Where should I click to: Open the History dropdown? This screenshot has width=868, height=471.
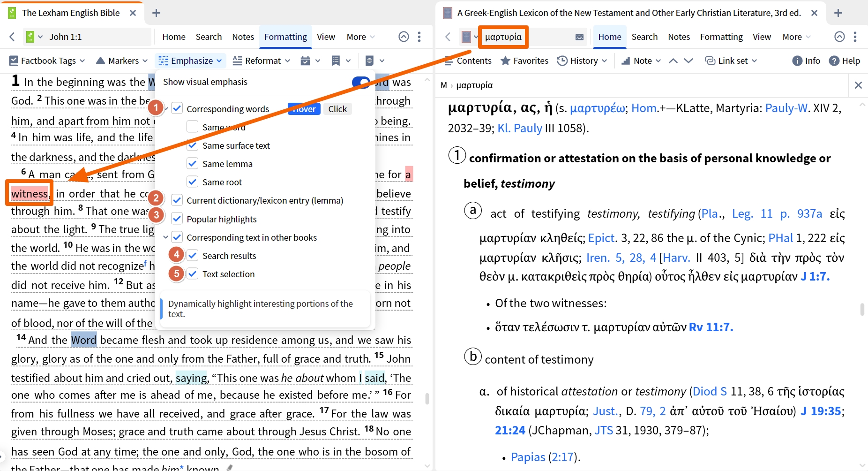pyautogui.click(x=582, y=61)
